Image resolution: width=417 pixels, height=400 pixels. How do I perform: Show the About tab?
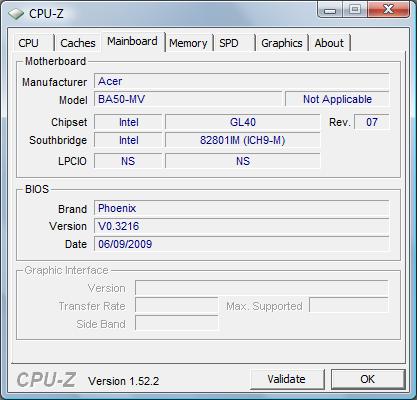[329, 43]
